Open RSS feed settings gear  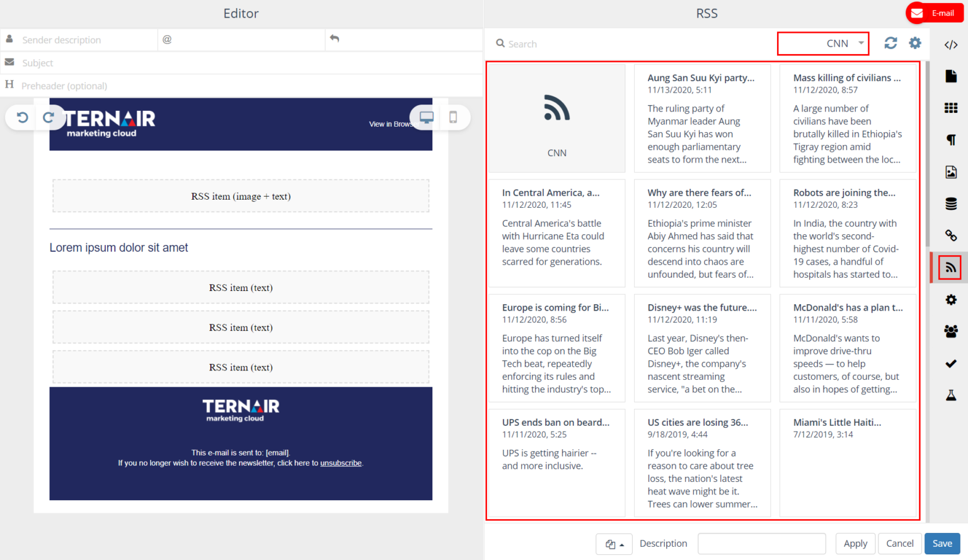click(915, 43)
